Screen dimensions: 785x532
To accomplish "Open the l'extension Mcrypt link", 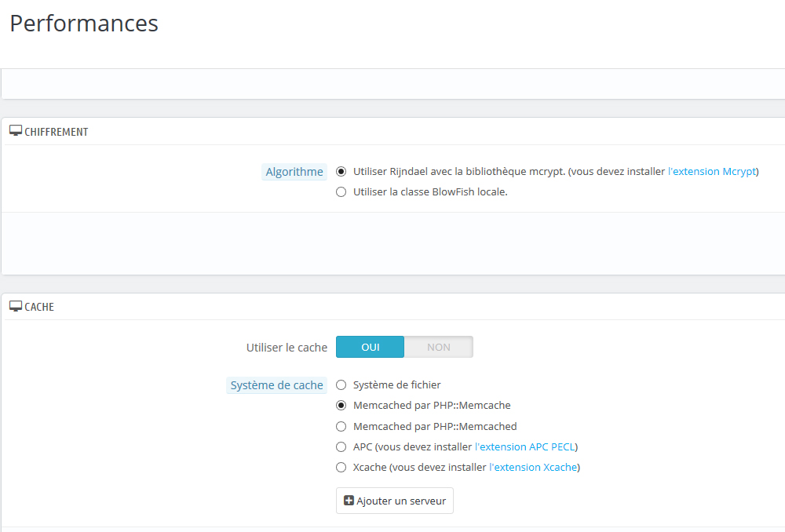I will pos(712,172).
